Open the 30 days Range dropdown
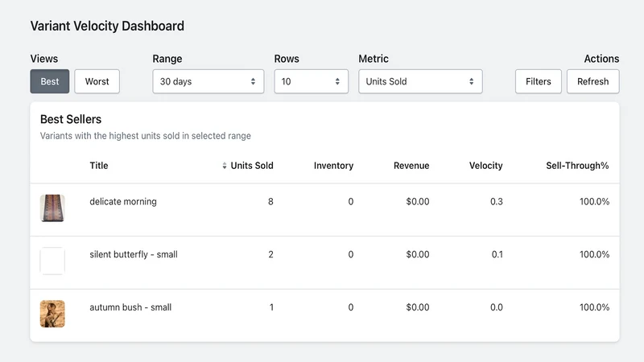This screenshot has height=362, width=644. click(208, 81)
